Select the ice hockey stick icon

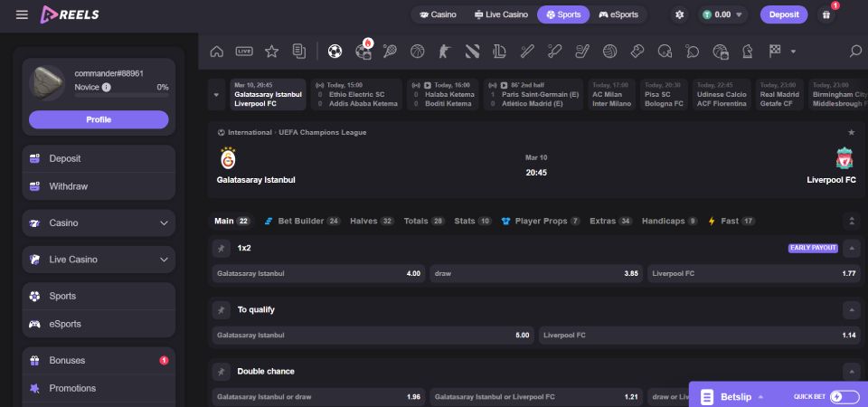pyautogui.click(x=581, y=52)
